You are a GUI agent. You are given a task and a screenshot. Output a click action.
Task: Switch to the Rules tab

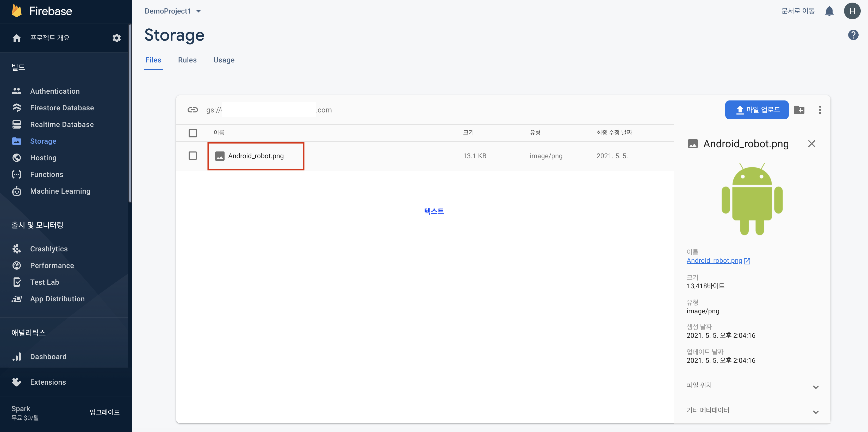(x=187, y=60)
